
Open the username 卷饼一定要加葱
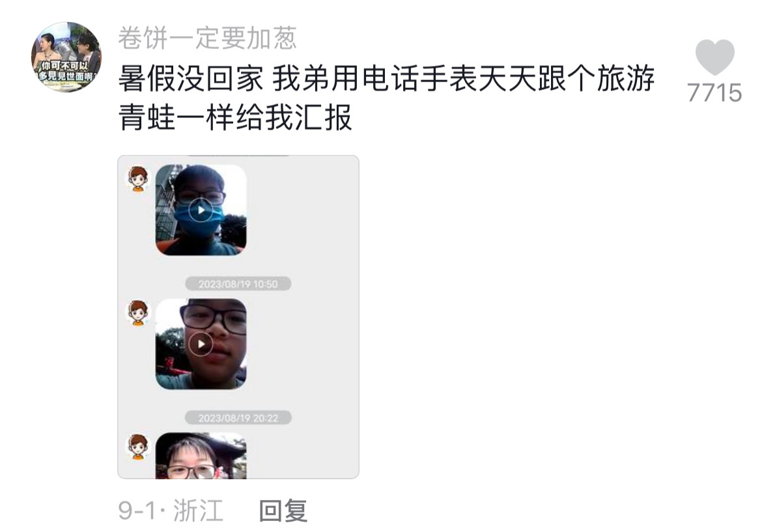pos(208,38)
